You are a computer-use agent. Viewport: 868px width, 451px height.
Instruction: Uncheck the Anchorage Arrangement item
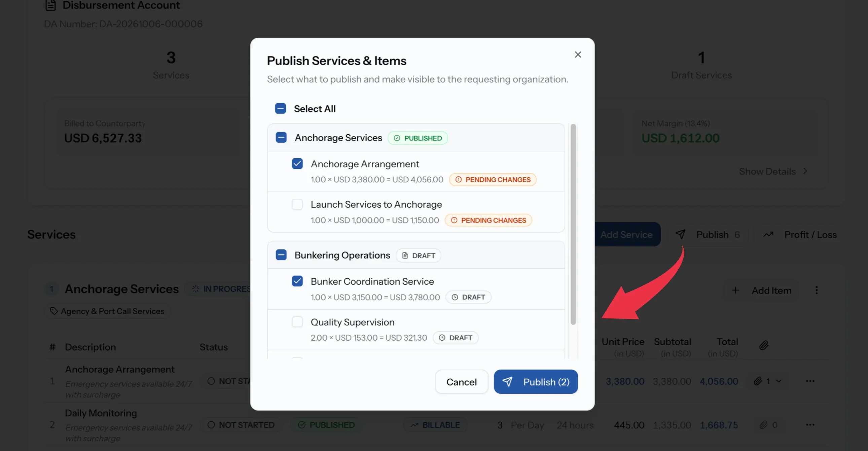pos(297,164)
